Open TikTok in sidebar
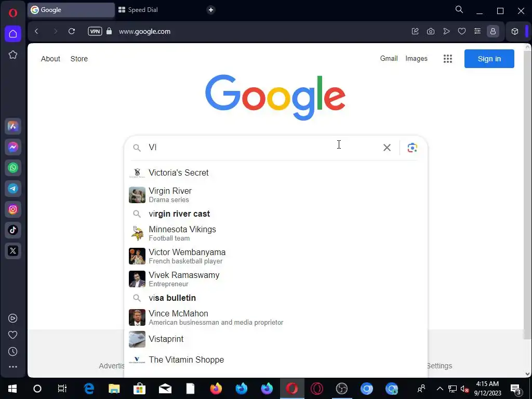The width and height of the screenshot is (532, 399). coord(13,230)
